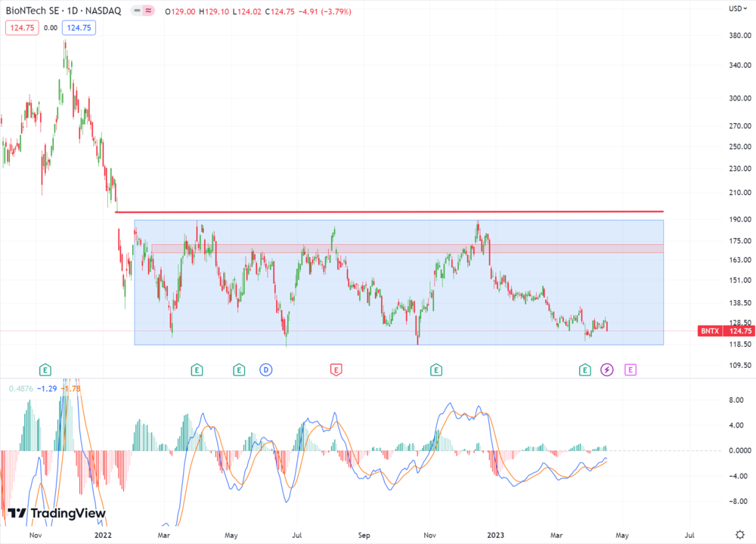This screenshot has height=544, width=756.
Task: Click the open value O129.00
Action: (181, 11)
